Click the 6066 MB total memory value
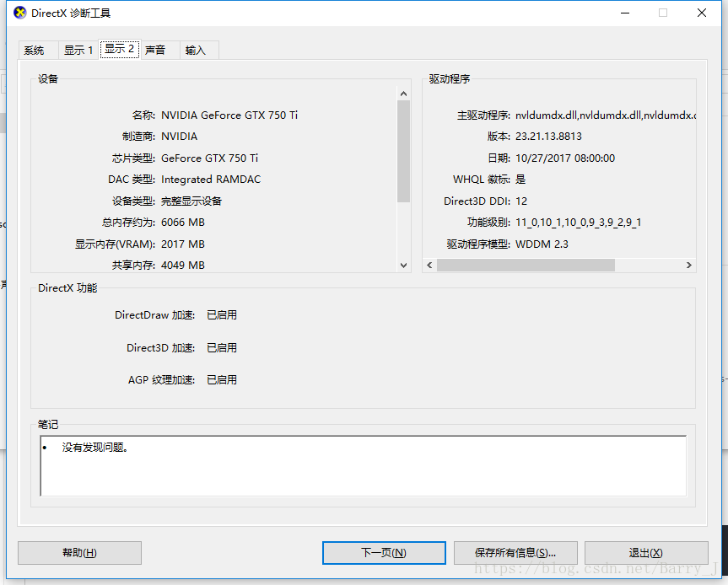This screenshot has height=585, width=728. tap(183, 223)
